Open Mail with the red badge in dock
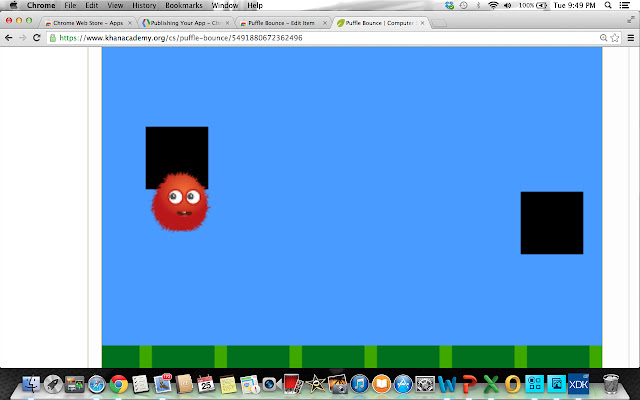Screen dimensions: 640x400 (162, 384)
